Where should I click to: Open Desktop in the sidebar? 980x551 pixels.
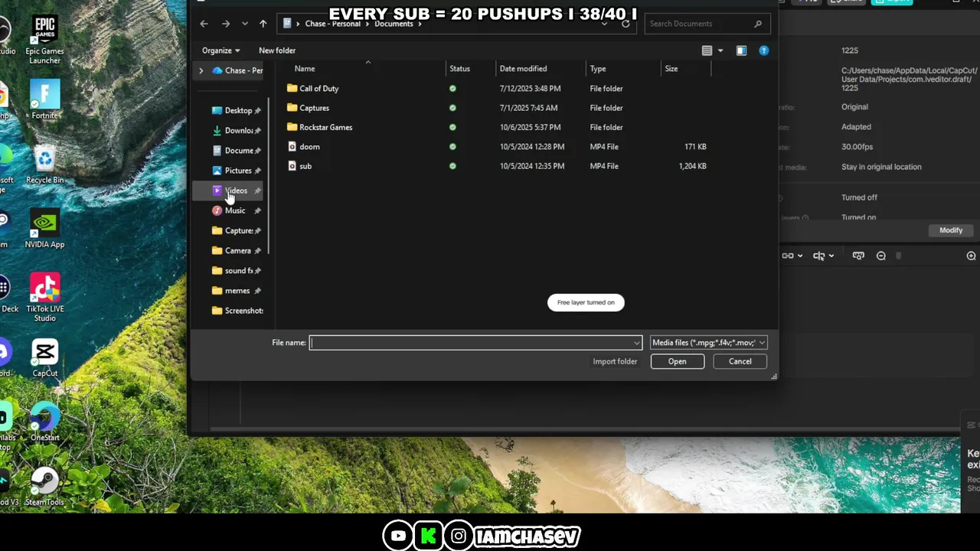pyautogui.click(x=238, y=110)
